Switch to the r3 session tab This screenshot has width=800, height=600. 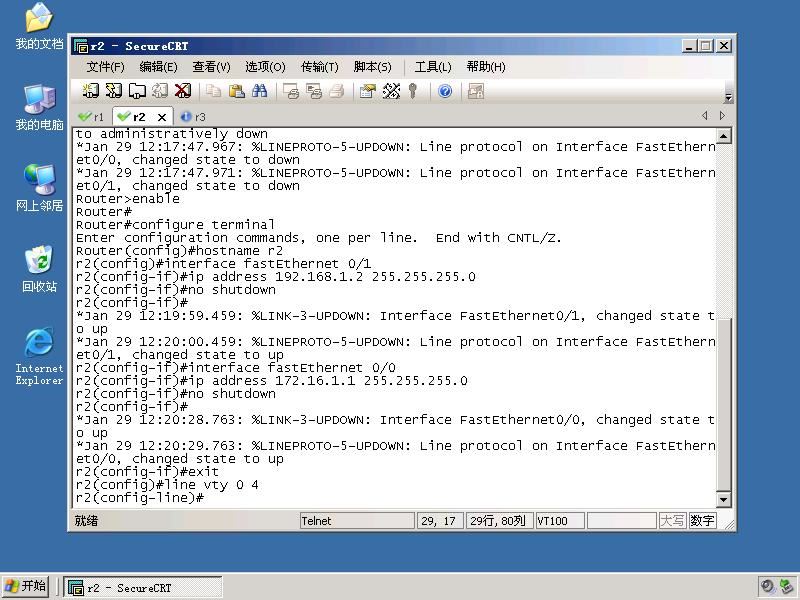click(193, 117)
